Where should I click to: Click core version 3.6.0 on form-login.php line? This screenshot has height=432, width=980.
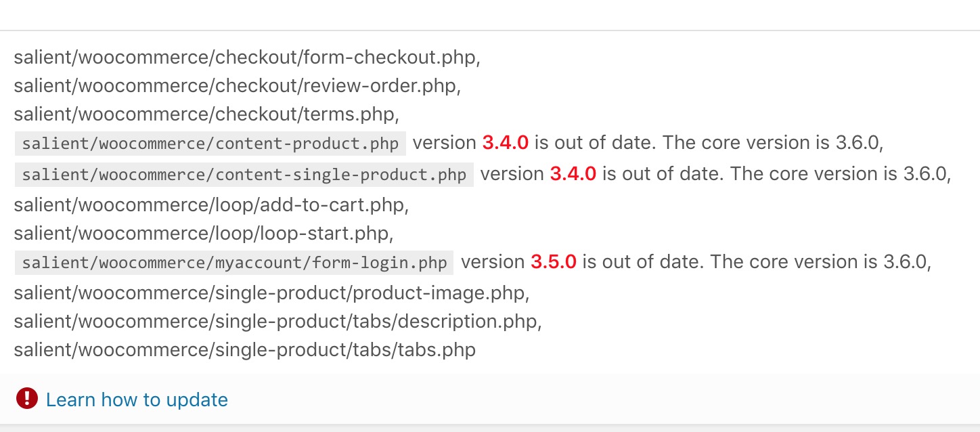[x=906, y=262]
